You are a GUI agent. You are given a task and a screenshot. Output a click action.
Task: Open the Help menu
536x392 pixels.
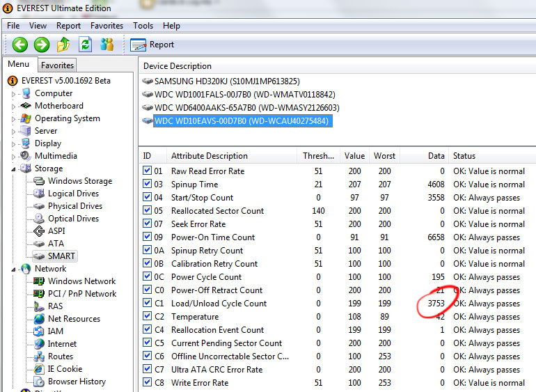pos(171,26)
